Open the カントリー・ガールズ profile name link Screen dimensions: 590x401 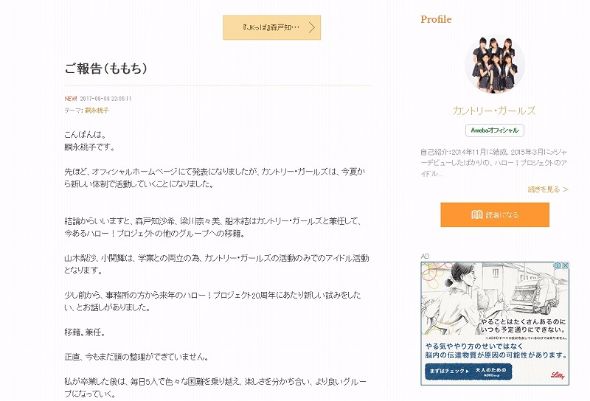coord(494,111)
